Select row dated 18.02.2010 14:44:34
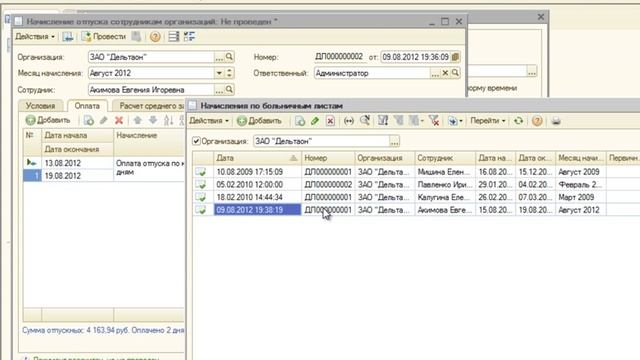 click(x=416, y=197)
